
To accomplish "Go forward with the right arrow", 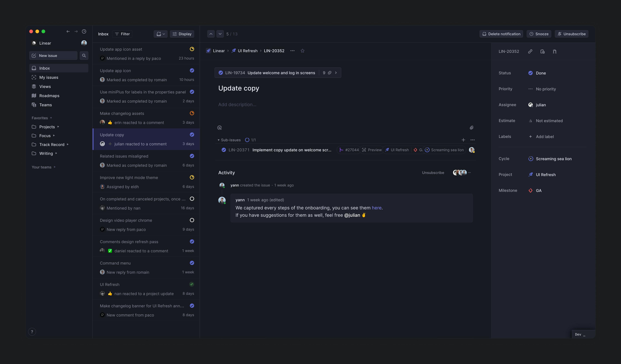I will tap(76, 31).
